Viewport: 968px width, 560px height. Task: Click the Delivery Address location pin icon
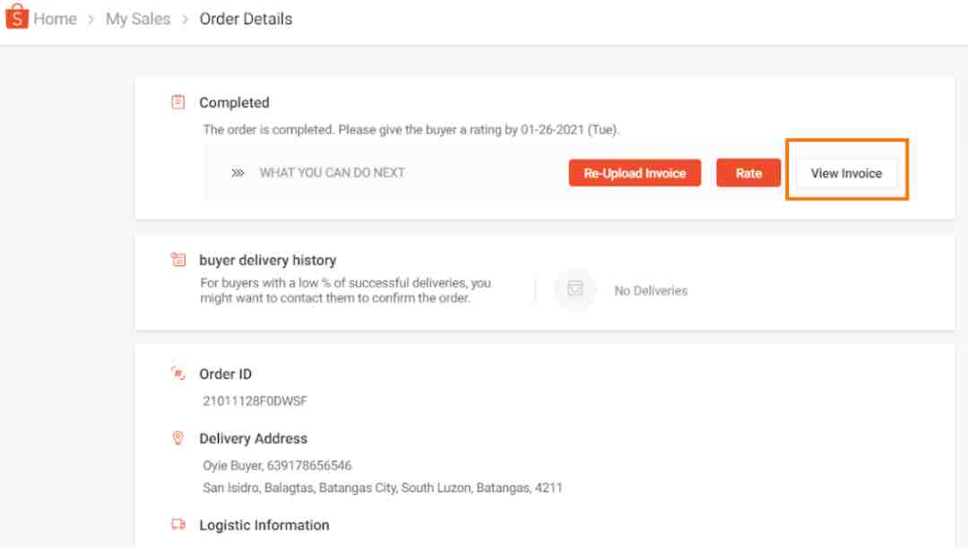tap(177, 438)
